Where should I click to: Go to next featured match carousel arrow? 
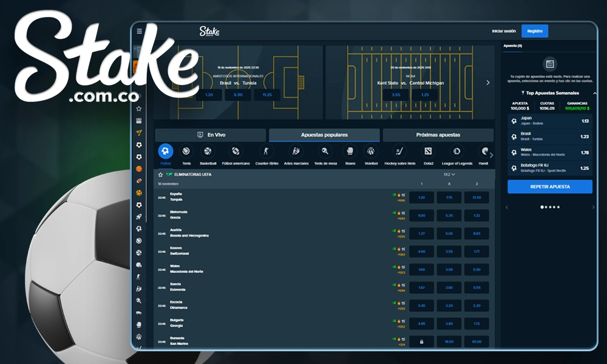click(x=487, y=83)
